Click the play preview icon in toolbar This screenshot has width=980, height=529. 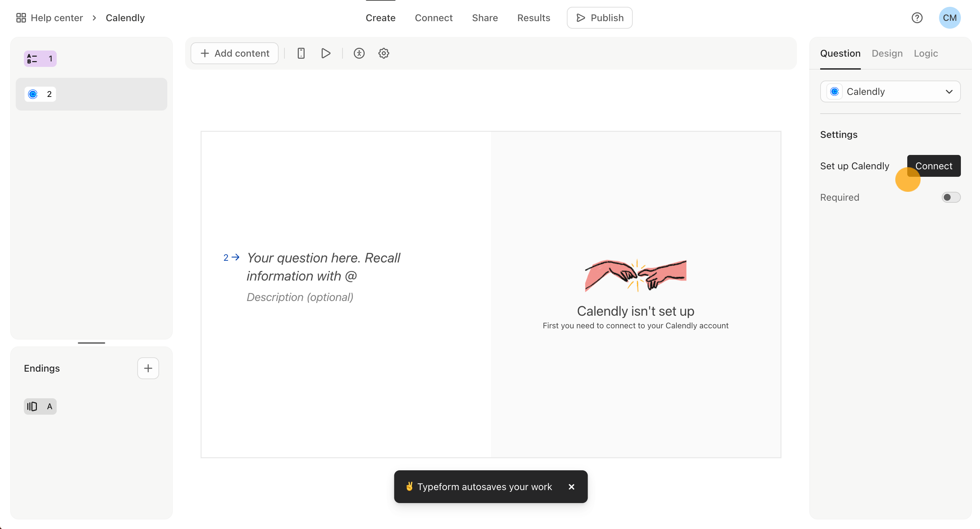[x=326, y=53]
